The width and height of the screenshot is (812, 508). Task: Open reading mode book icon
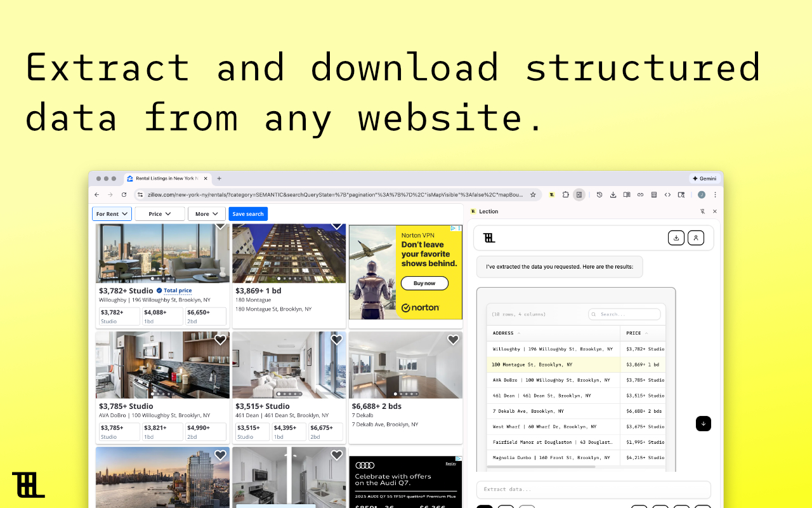coord(627,195)
